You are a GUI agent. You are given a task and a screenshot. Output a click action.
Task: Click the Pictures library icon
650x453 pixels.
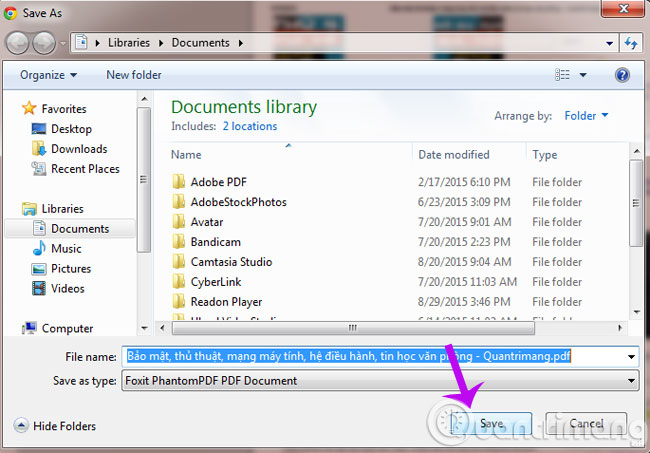[x=39, y=269]
